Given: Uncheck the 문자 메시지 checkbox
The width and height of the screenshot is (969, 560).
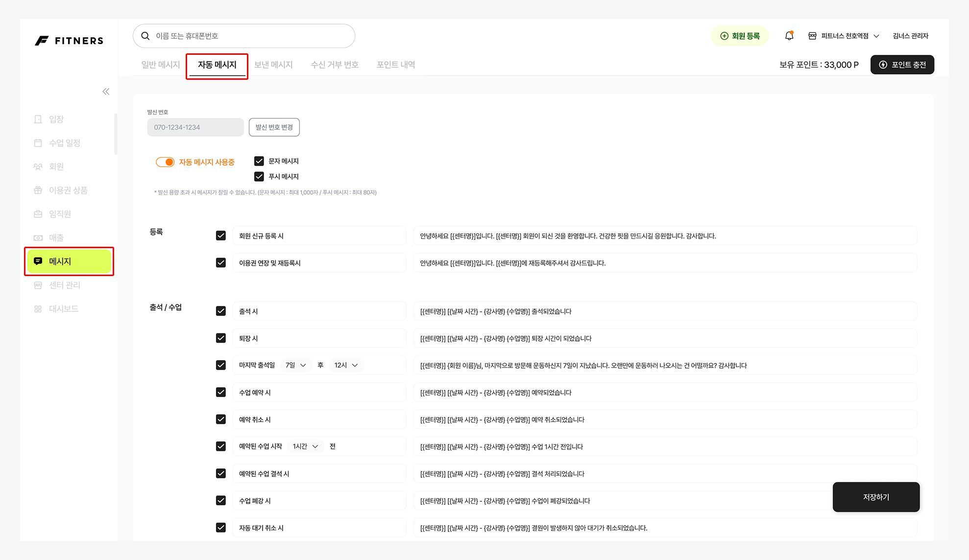Looking at the screenshot, I should (x=259, y=161).
